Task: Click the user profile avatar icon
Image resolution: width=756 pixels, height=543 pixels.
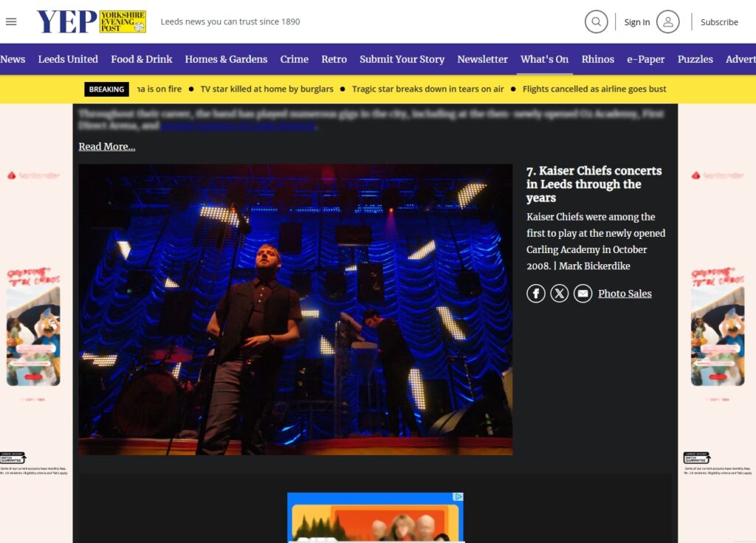Action: [667, 21]
